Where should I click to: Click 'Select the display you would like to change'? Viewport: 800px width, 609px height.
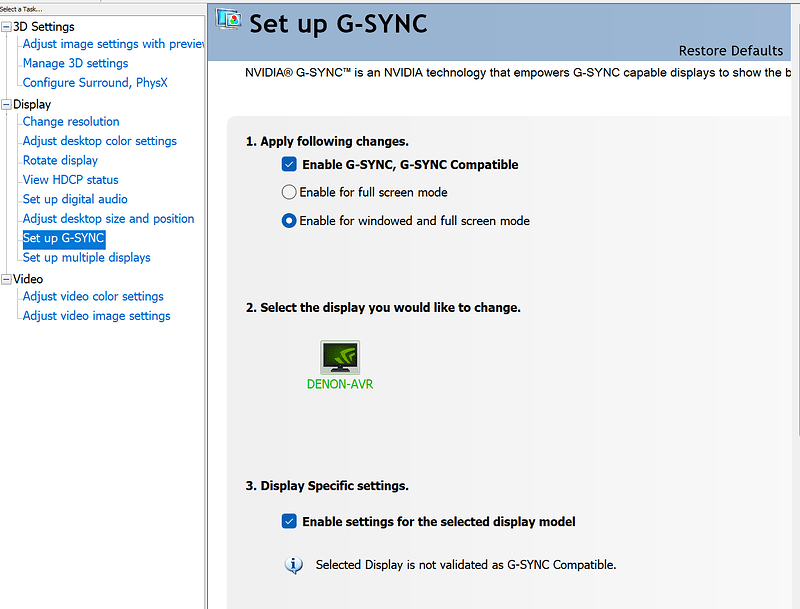point(383,308)
